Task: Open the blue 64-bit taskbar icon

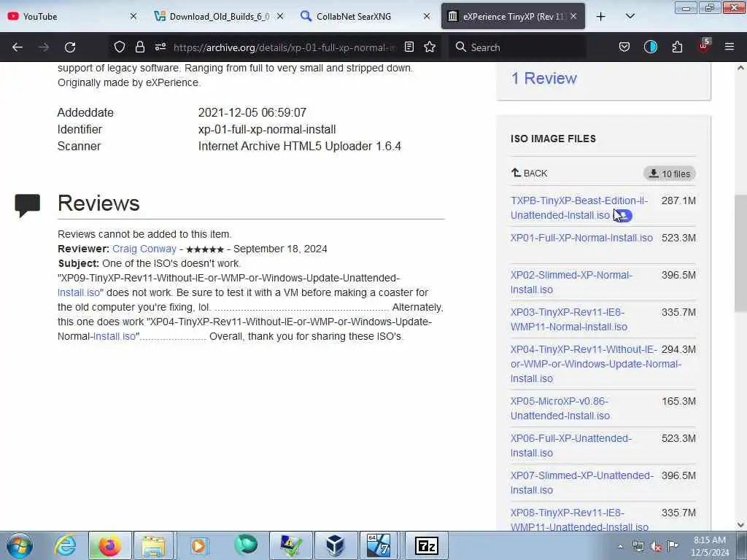Action: click(x=379, y=545)
